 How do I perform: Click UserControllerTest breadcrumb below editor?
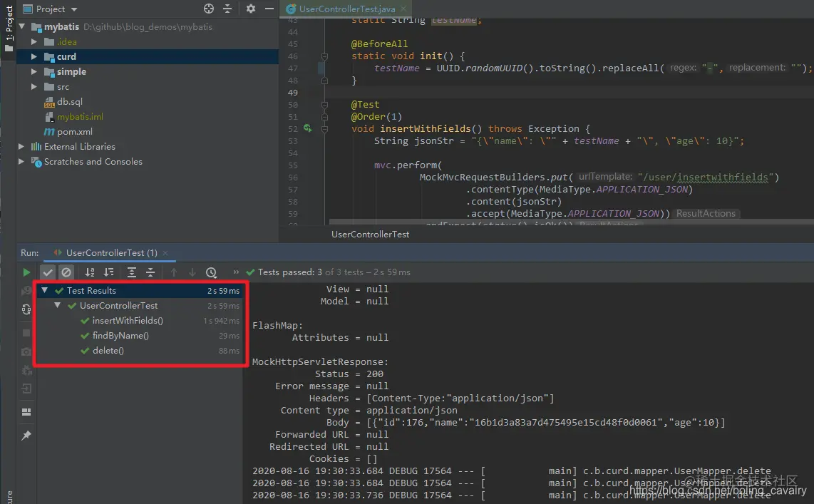370,235
